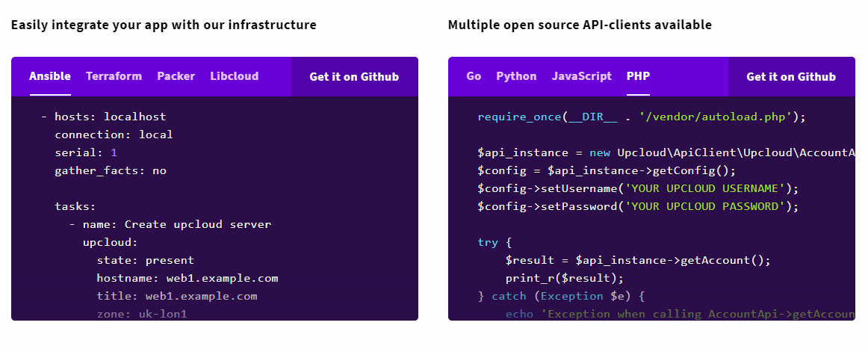Show the Libcloud code example
Screen dimensions: 868x352
pos(234,76)
